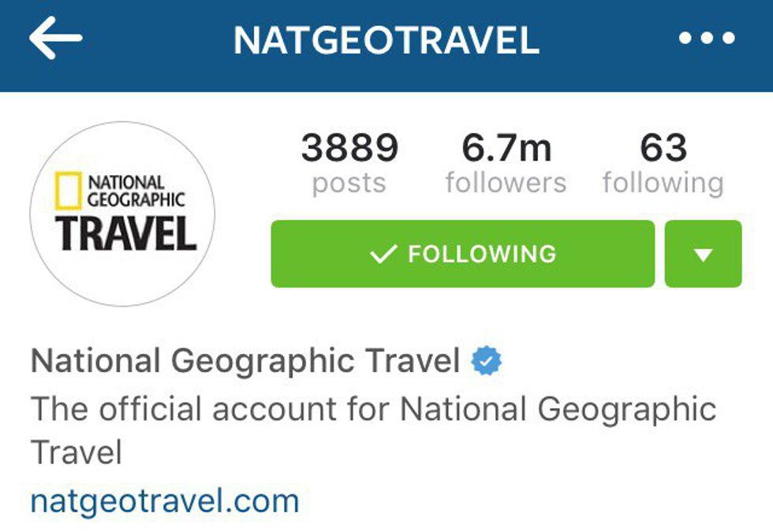Click the TRAVEL word in the logo
773x532 pixels.
125,233
